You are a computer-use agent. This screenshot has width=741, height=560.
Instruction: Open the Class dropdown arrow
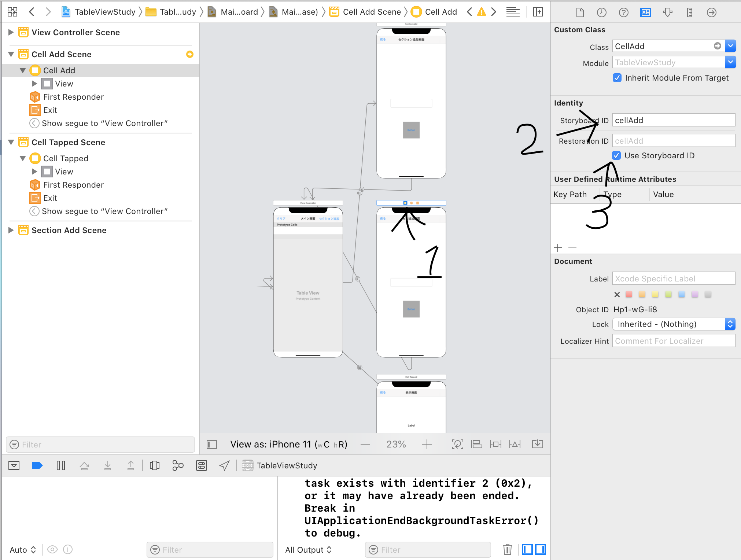(x=730, y=46)
